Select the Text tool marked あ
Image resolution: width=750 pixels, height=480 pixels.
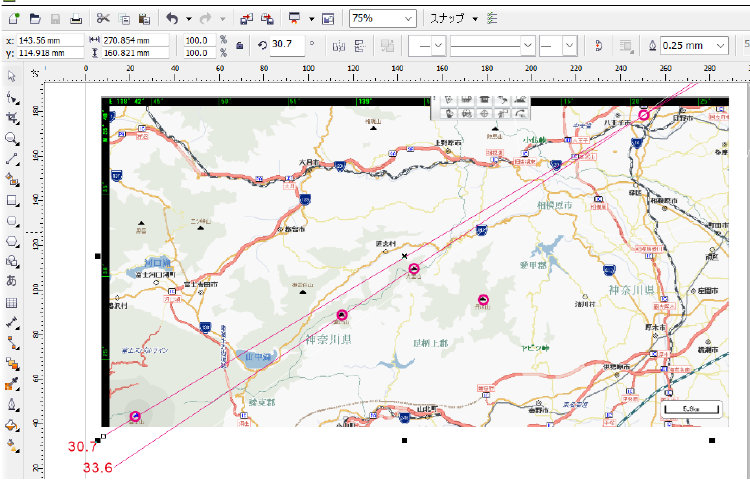[x=12, y=281]
